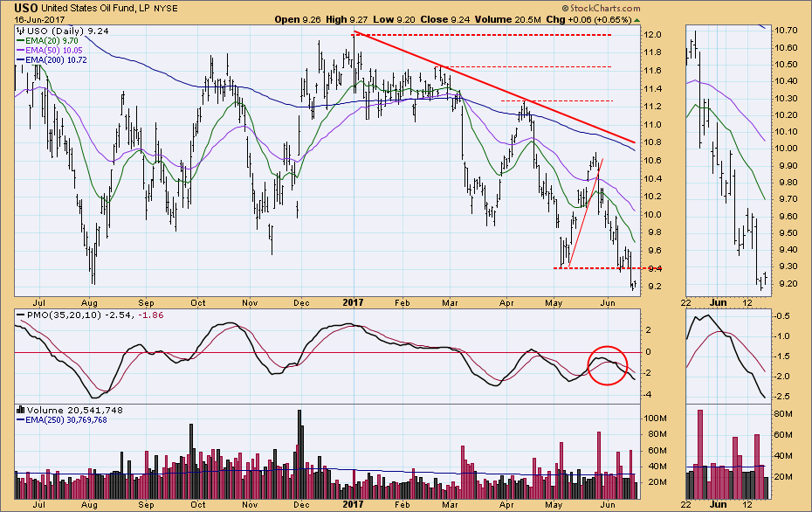Click the 10.4 price axis label
The height and width of the screenshot is (512, 812).
(654, 179)
